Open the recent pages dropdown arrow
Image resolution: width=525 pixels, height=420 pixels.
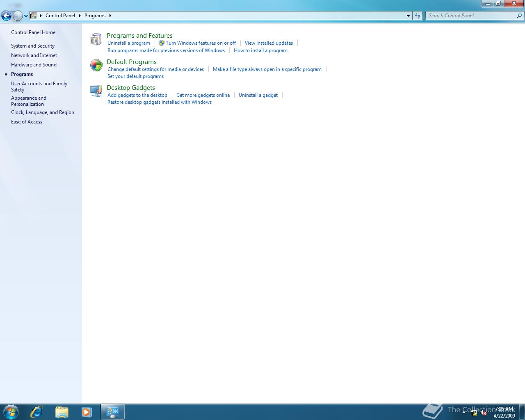[x=26, y=16]
